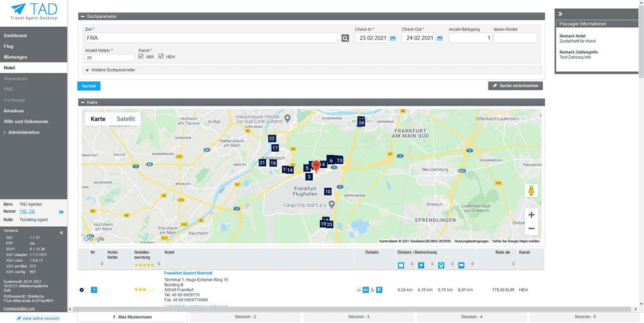
Task: Click the destination search magnifier icon
Action: (x=345, y=38)
